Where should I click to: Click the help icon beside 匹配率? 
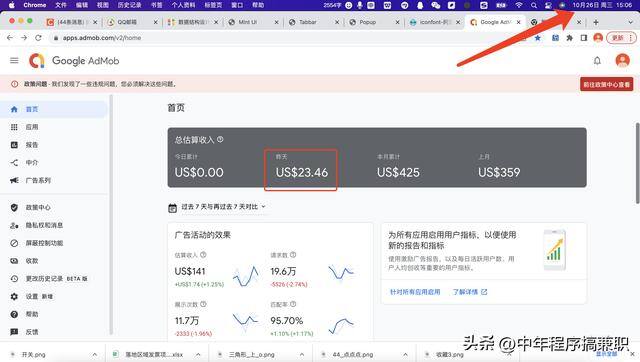(x=293, y=304)
